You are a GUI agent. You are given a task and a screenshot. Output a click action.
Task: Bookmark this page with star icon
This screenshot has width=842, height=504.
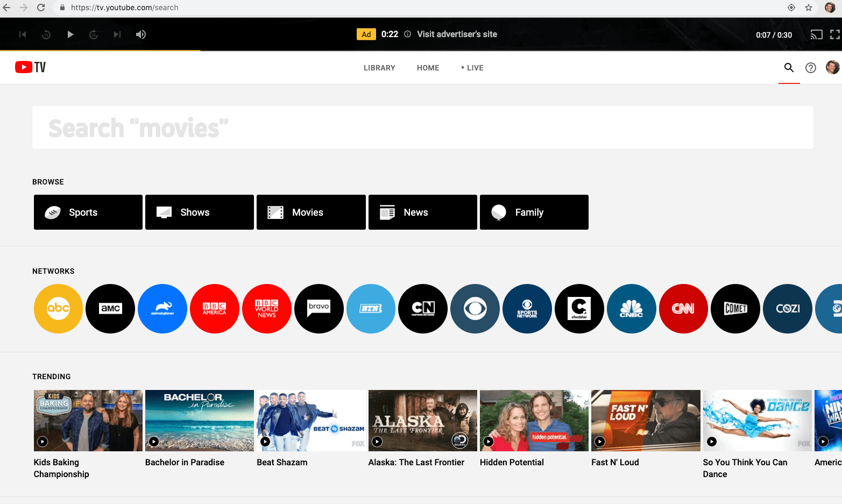[x=809, y=8]
